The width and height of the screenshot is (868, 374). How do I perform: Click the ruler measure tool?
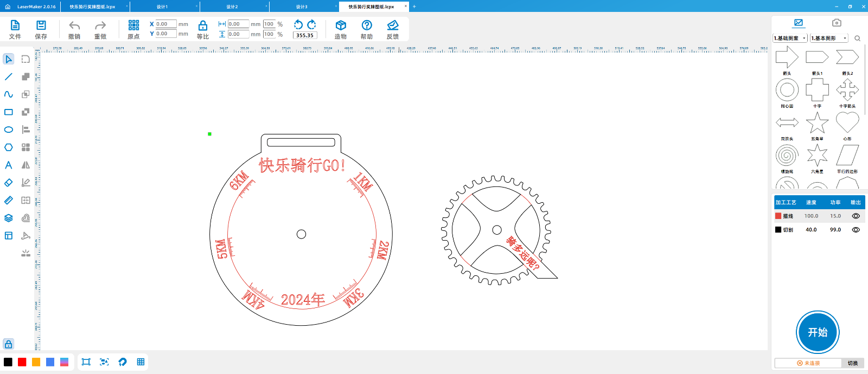[x=9, y=201]
